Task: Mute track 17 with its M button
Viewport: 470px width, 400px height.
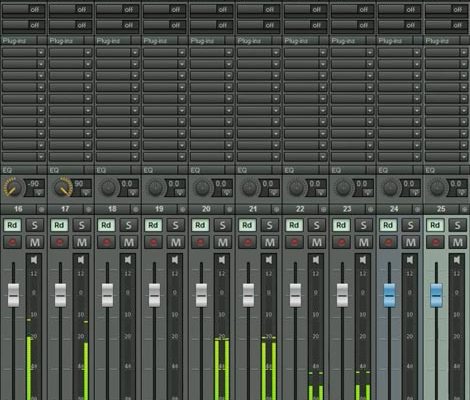Action: click(x=82, y=242)
